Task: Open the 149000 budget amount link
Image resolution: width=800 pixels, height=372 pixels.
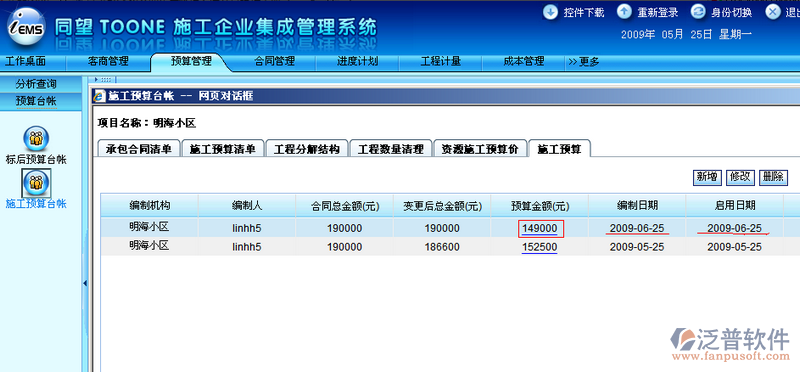Action: point(540,228)
